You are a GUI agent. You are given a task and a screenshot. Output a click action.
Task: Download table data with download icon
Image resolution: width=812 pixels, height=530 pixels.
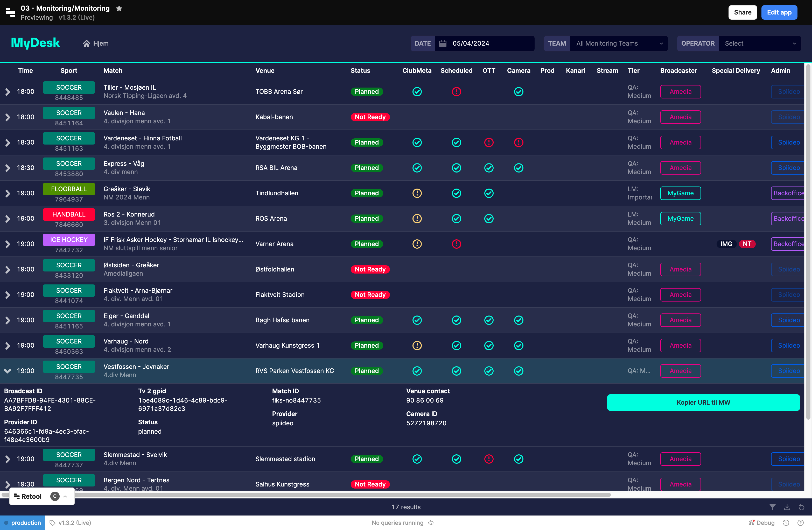click(787, 507)
